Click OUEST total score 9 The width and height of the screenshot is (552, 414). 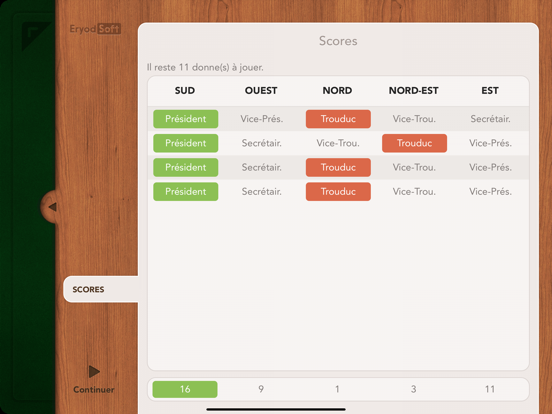[x=261, y=389]
